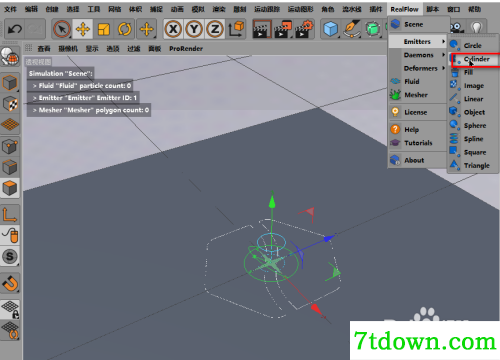Click the Undo arrow icon
The height and width of the screenshot is (360, 500).
point(15,29)
